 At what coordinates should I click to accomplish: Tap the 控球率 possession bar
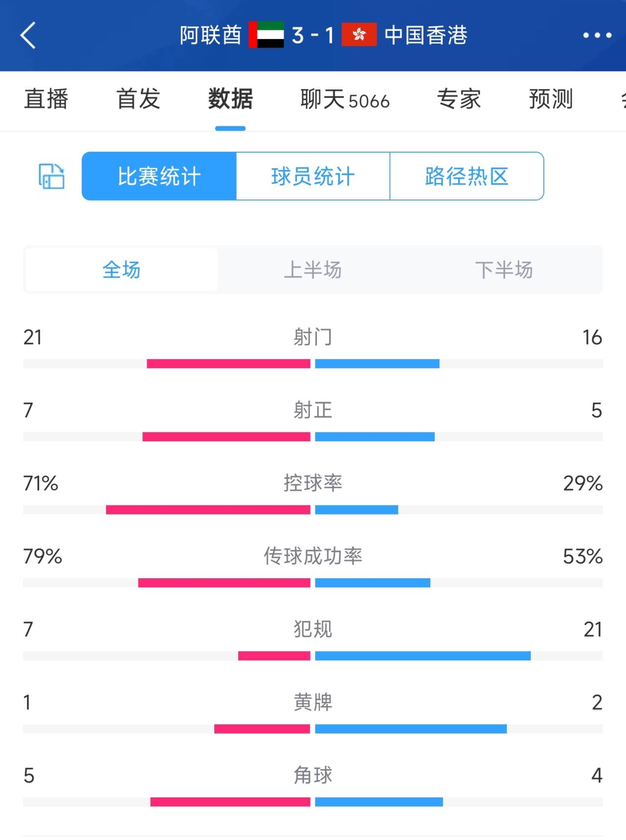pyautogui.click(x=313, y=510)
